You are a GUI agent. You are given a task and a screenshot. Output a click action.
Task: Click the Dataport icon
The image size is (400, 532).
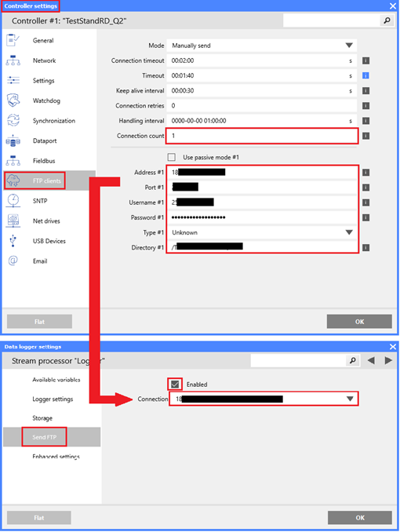point(13,140)
